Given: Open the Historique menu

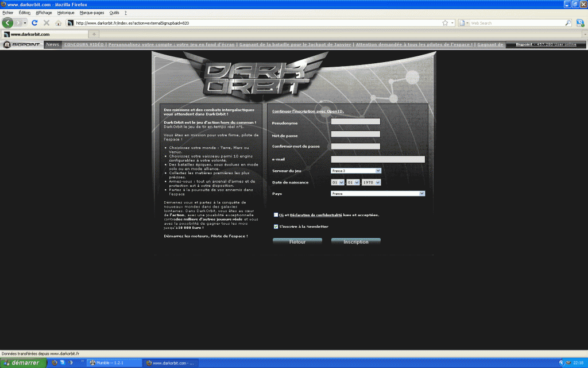Looking at the screenshot, I should click(x=65, y=13).
